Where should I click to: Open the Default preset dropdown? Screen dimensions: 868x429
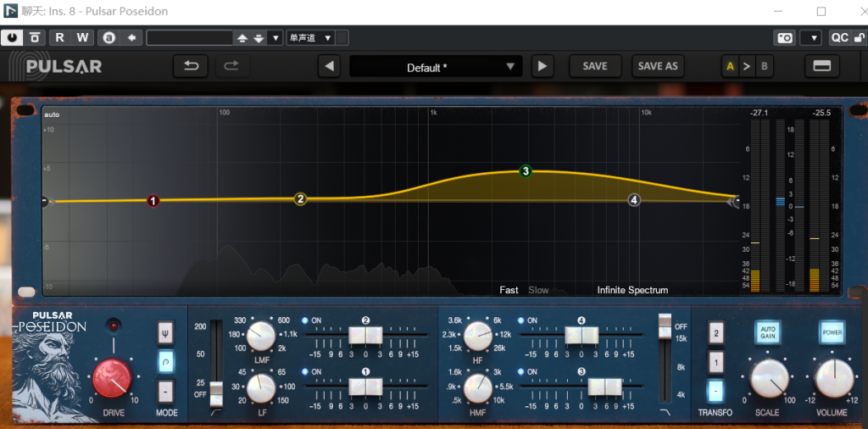(437, 67)
